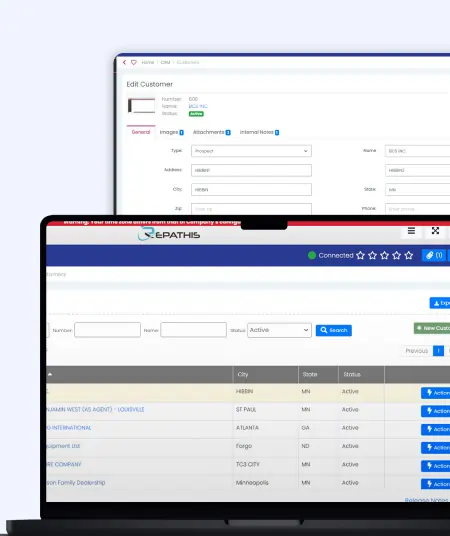Open Actions for the ATLANTA row
Screen dimensions: 450x536
coord(436,429)
